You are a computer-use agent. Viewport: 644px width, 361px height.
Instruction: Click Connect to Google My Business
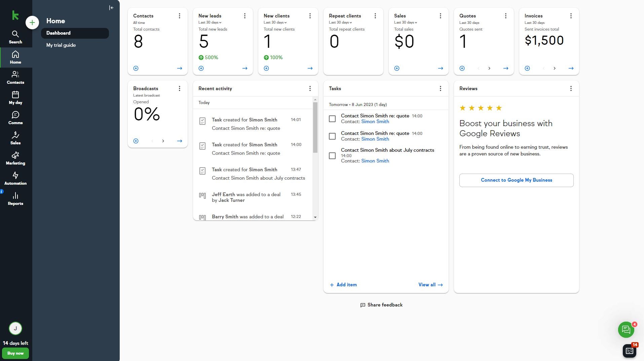coord(516,180)
